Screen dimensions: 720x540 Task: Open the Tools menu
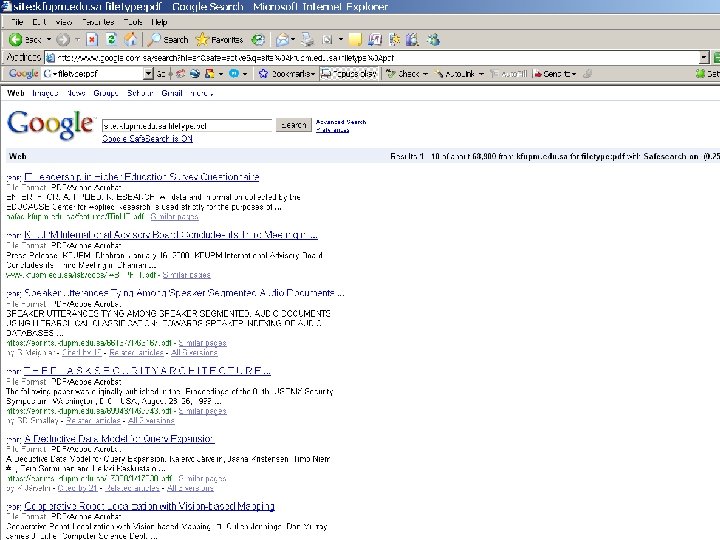click(133, 22)
